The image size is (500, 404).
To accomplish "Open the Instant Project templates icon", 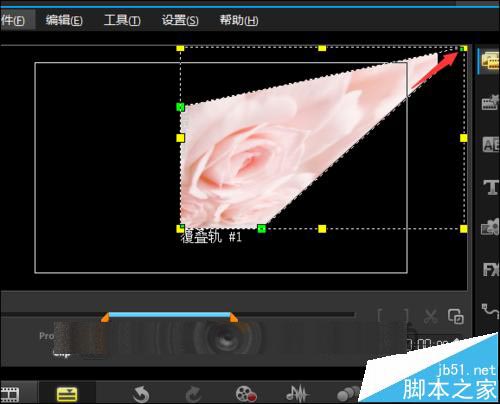I will pyautogui.click(x=490, y=102).
